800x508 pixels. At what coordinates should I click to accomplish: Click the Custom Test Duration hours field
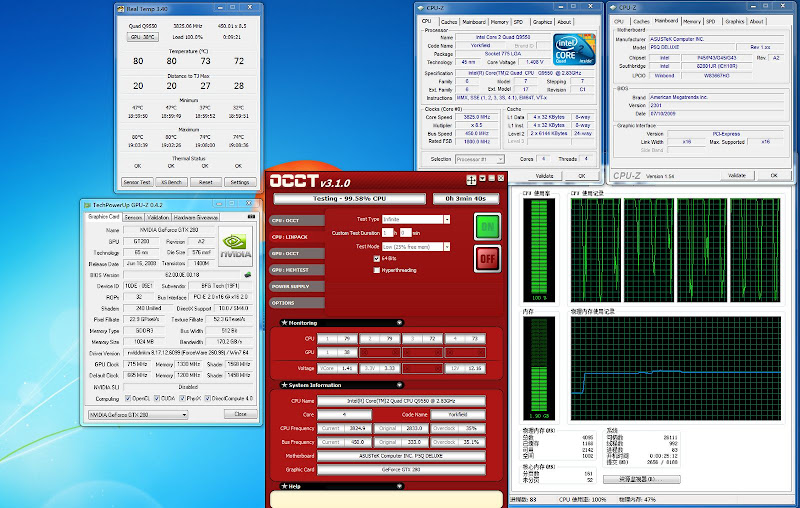click(387, 233)
